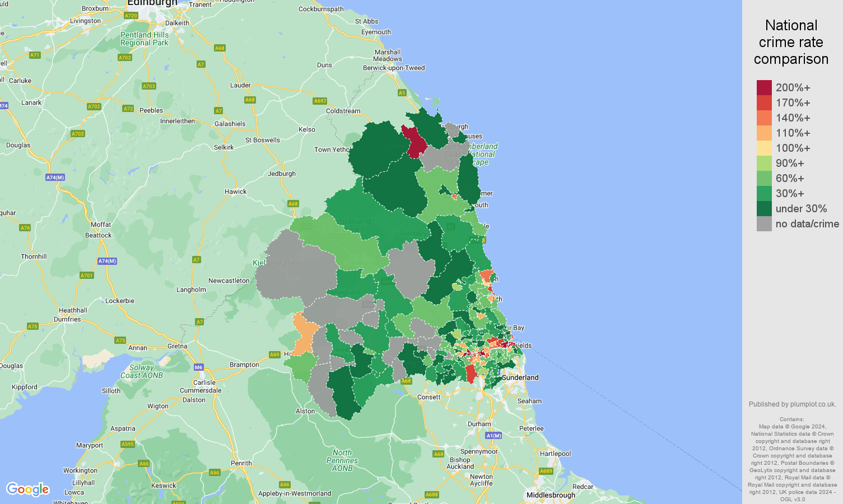Click the A595 road shield near Maryport
This screenshot has height=504, width=843.
pyautogui.click(x=128, y=444)
